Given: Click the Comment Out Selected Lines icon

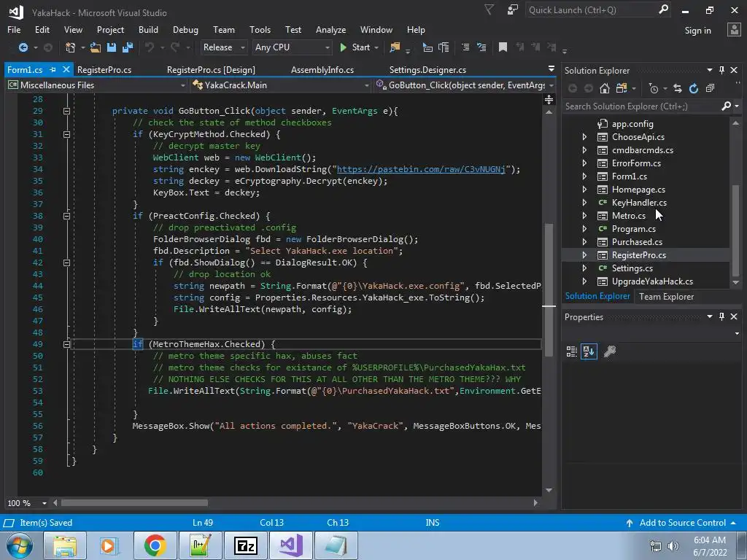Looking at the screenshot, I should (x=465, y=47).
